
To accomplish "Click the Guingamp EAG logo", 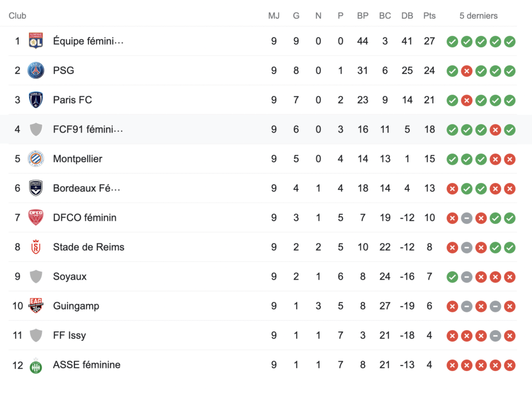I will click(x=36, y=306).
